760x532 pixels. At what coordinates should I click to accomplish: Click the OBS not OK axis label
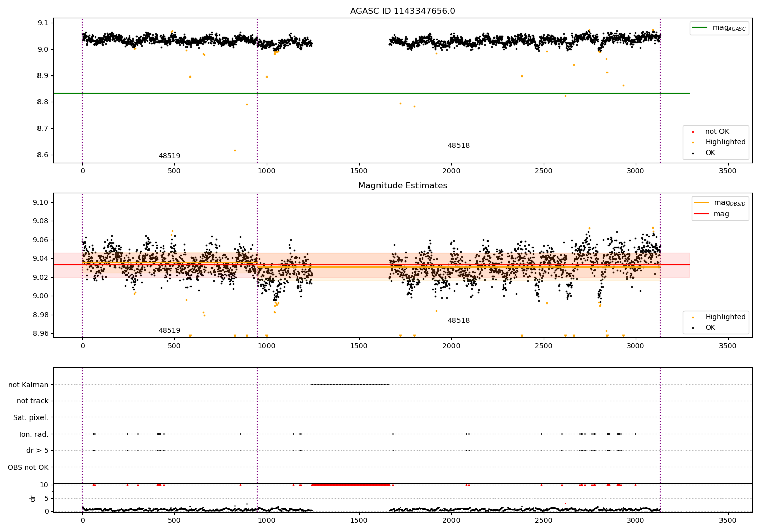28,467
